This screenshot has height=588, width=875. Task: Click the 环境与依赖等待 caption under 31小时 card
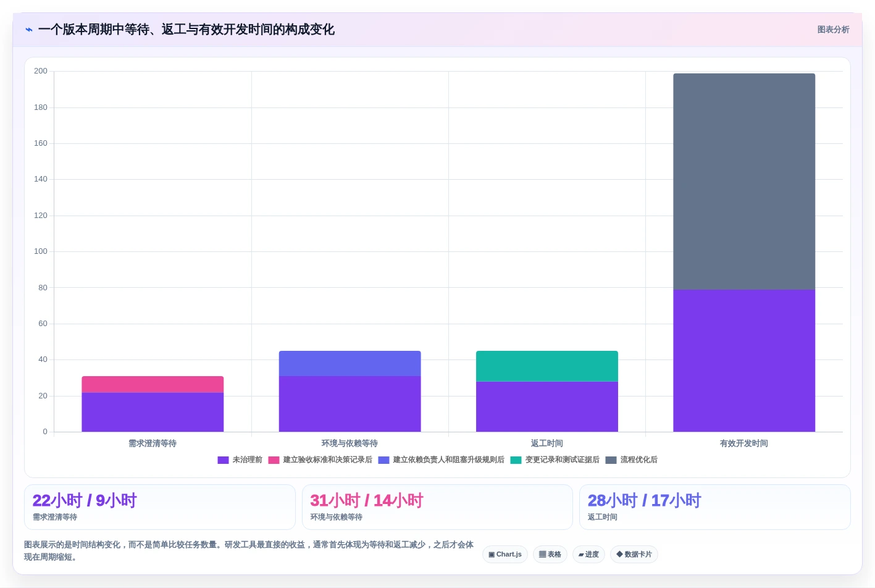337,517
